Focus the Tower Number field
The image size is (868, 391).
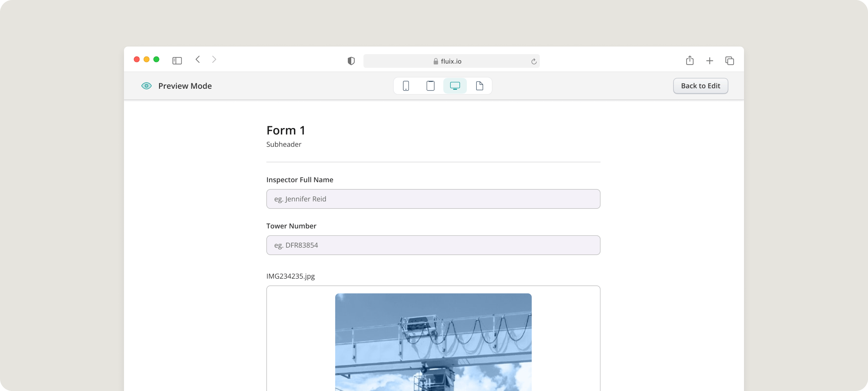pos(433,245)
